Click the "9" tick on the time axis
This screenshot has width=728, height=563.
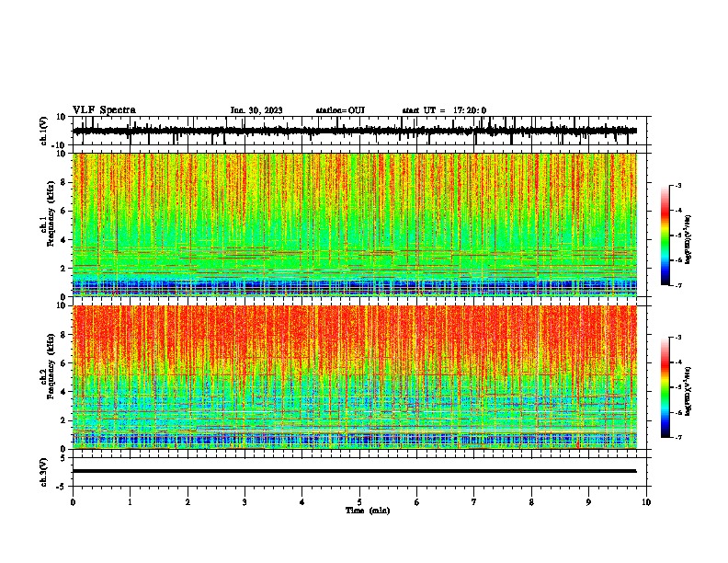(x=588, y=502)
